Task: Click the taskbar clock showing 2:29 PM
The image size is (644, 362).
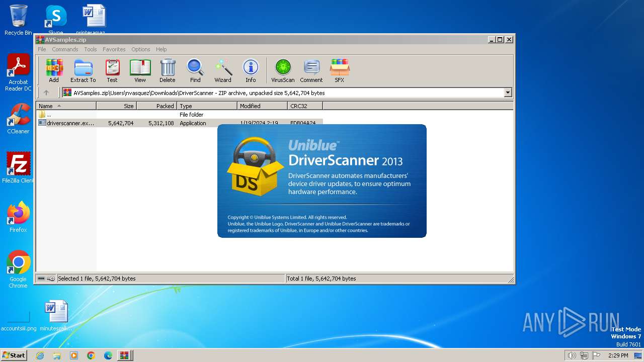Action: (618, 355)
